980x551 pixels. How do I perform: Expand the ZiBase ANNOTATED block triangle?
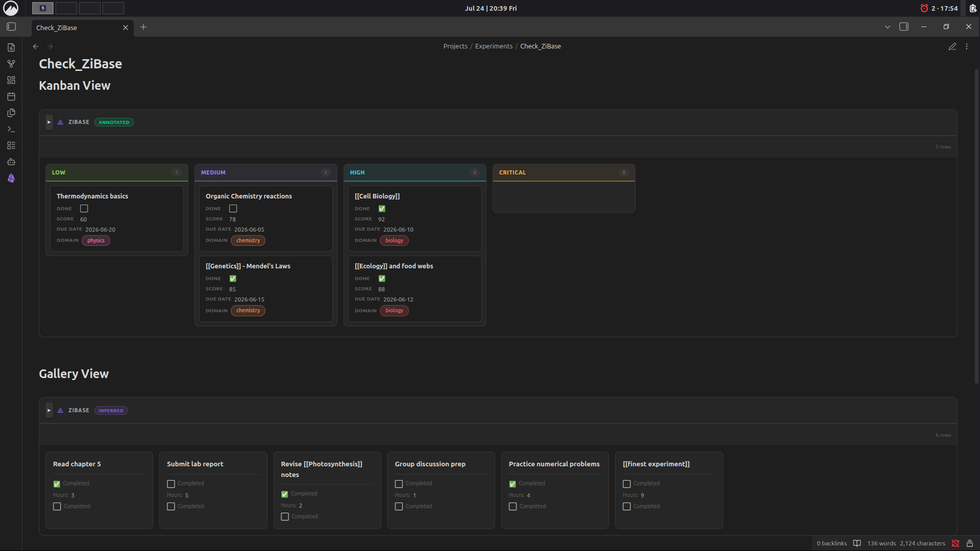49,122
